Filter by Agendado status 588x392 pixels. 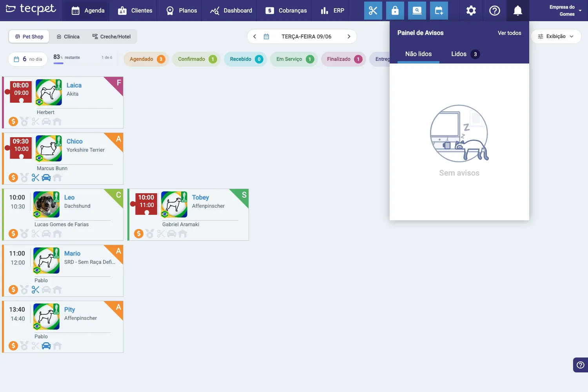point(147,59)
